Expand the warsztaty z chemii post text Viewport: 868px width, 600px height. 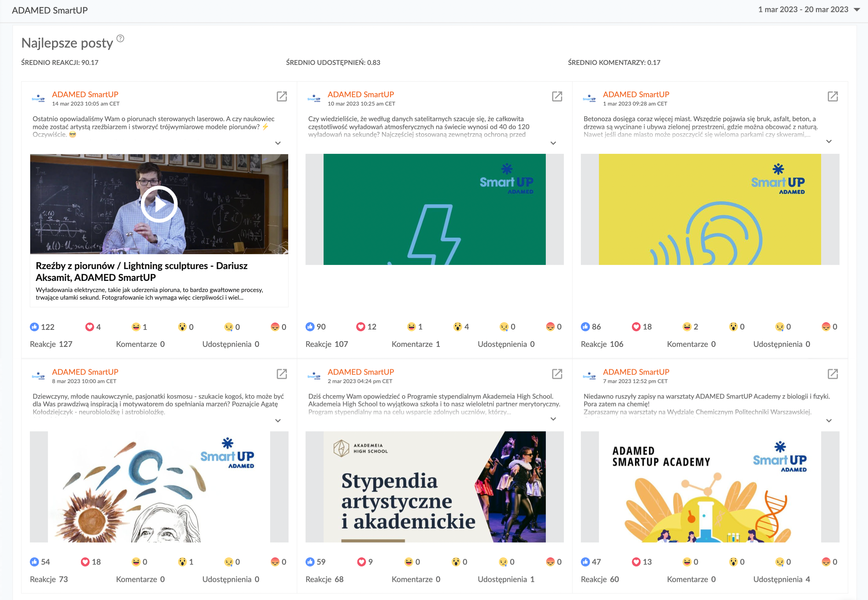pos(829,421)
